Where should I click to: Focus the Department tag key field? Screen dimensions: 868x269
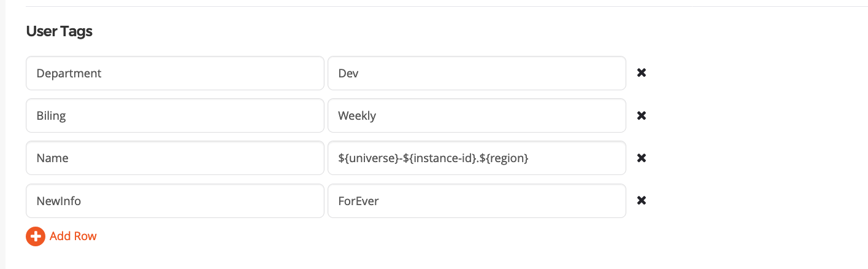click(x=175, y=73)
